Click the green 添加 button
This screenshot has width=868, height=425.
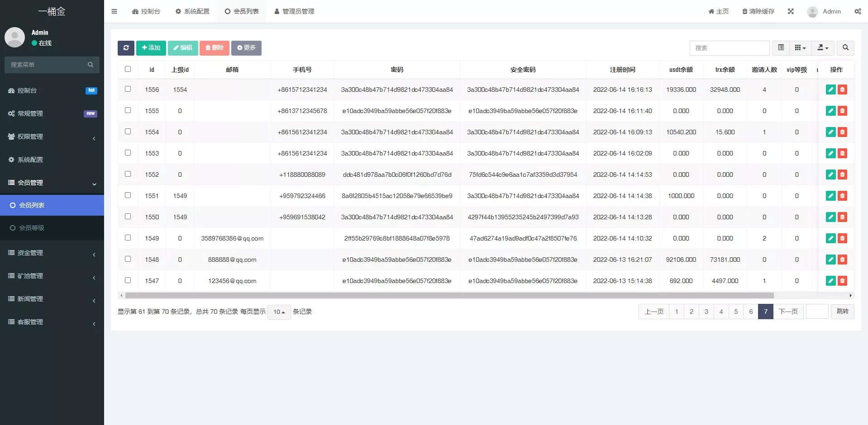coord(151,48)
